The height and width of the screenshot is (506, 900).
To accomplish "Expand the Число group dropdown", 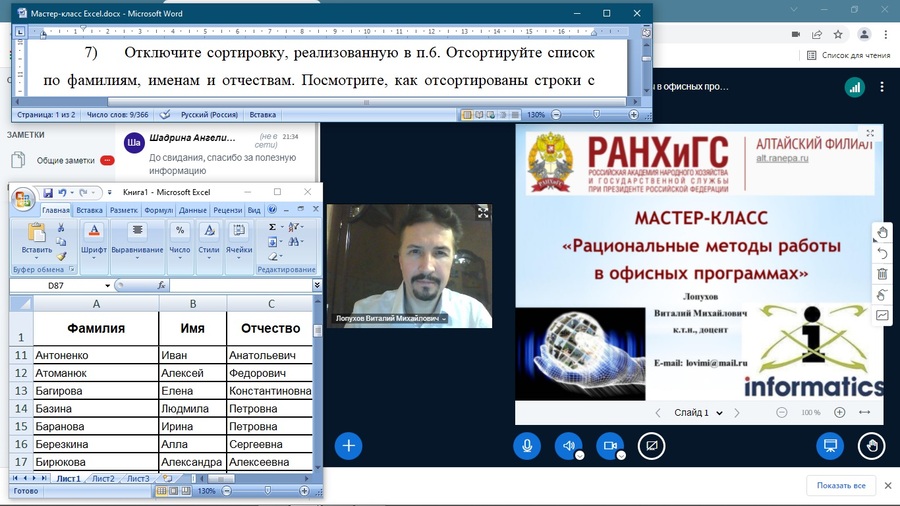I will click(x=180, y=258).
